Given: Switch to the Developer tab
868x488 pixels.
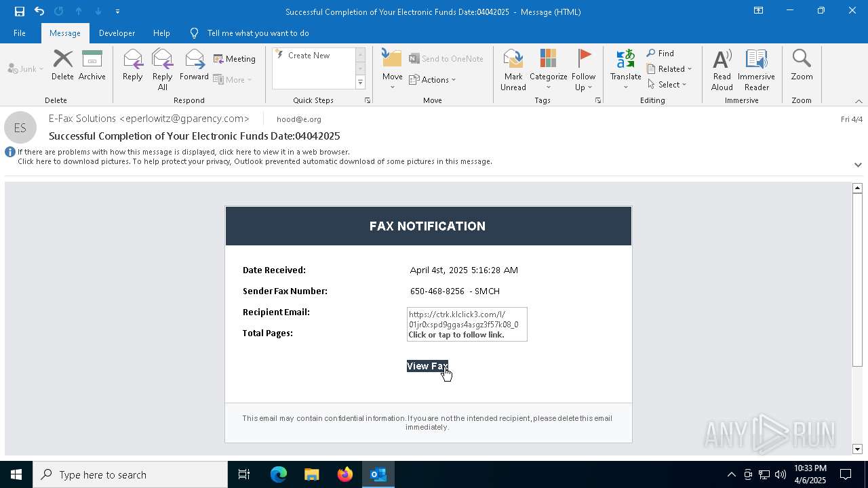Looking at the screenshot, I should [117, 33].
